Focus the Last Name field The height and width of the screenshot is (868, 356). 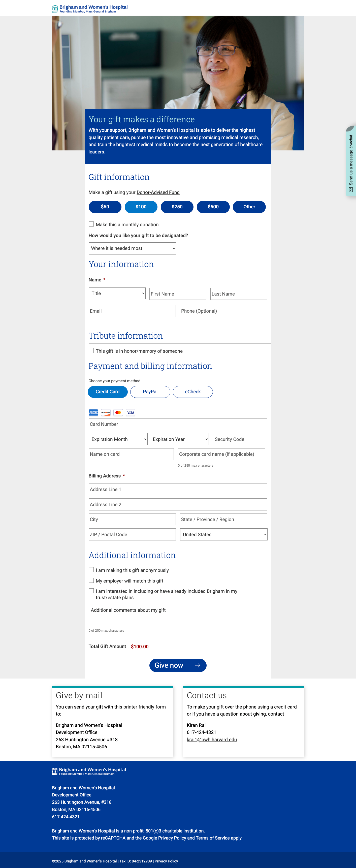pos(239,294)
